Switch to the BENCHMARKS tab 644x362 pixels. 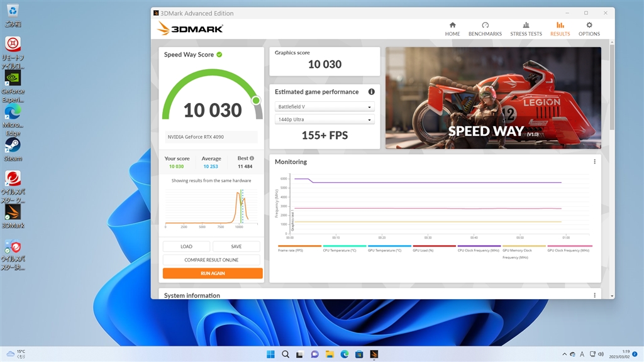(x=485, y=29)
